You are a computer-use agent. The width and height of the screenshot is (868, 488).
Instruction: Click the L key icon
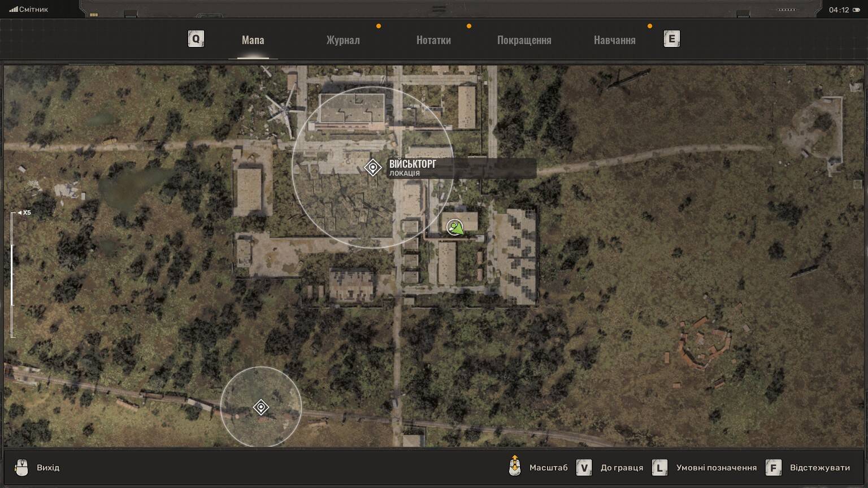659,468
